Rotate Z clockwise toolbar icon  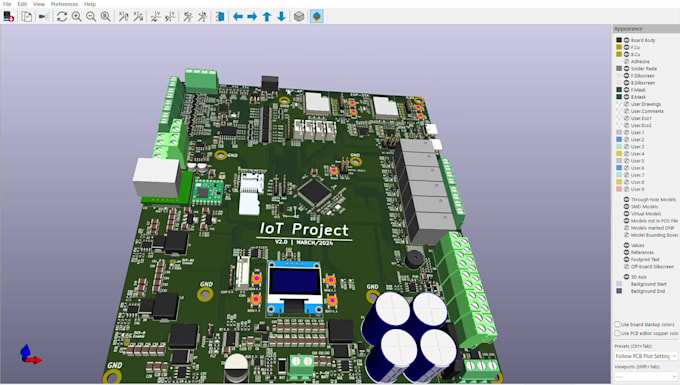pyautogui.click(x=188, y=16)
